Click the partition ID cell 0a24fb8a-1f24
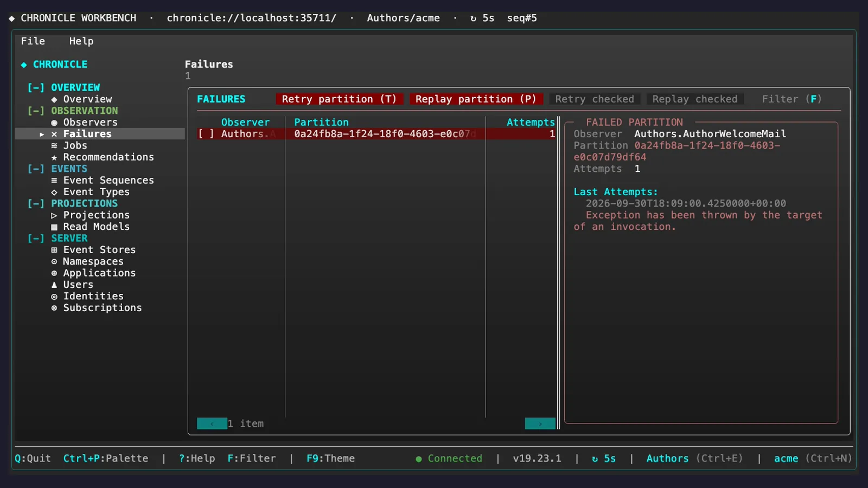The height and width of the screenshot is (488, 868). coord(385,134)
